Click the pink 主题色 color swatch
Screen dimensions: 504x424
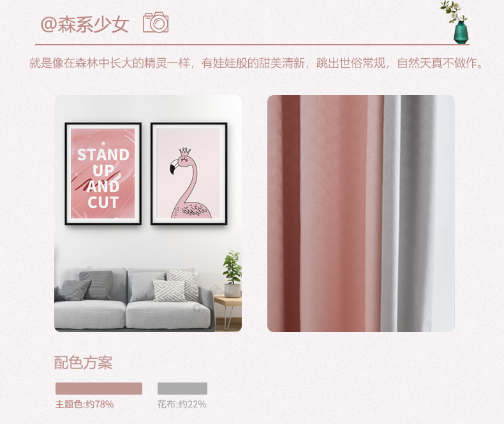pos(99,388)
